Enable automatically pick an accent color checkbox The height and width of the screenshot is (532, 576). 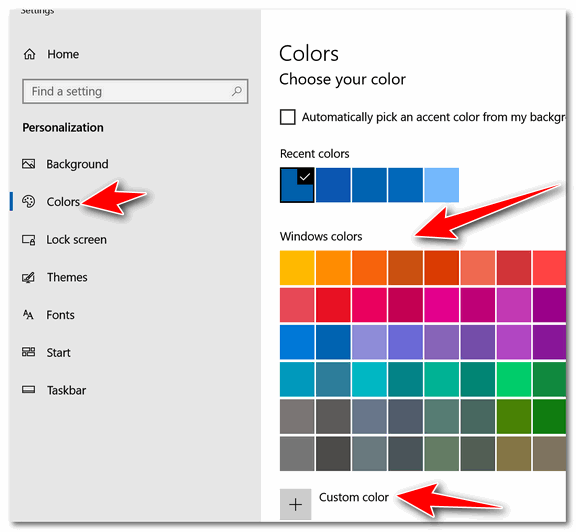click(x=288, y=117)
